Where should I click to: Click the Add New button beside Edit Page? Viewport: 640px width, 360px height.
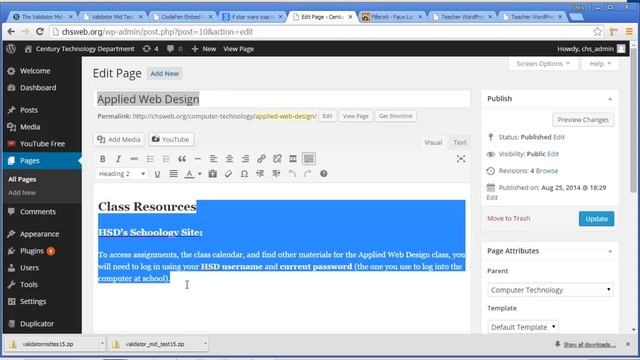(164, 73)
